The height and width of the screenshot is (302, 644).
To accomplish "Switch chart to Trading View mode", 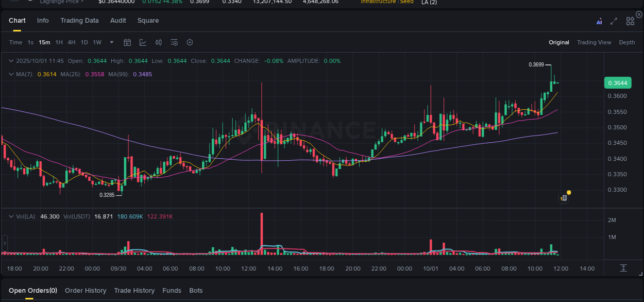I will (594, 42).
